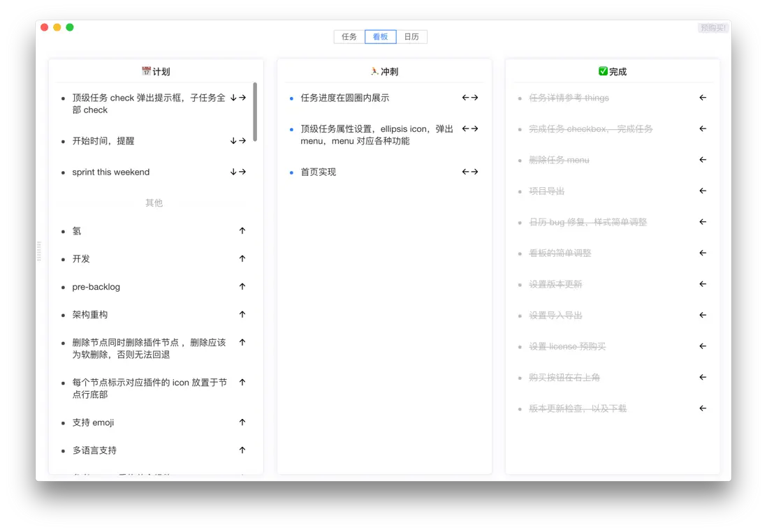Click down arrow for 顶级任务 check 弹出提示框

click(233, 98)
